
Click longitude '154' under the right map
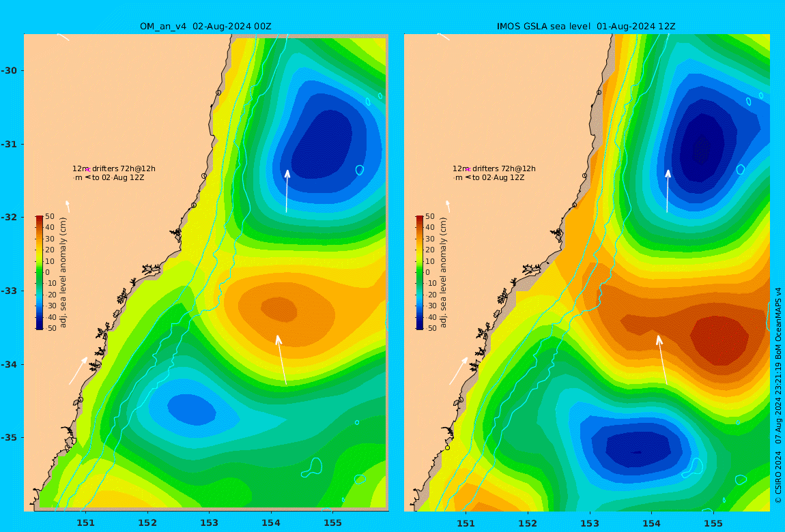(x=651, y=523)
